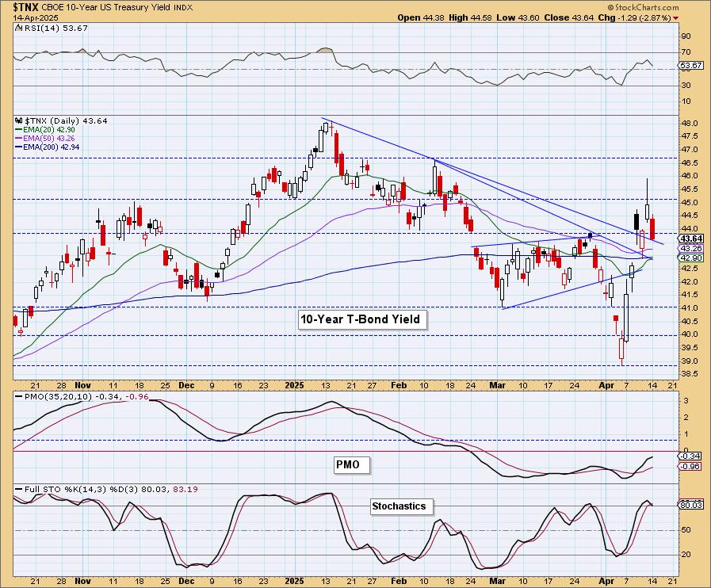Click the Stochastics annotation label box

tap(402, 506)
